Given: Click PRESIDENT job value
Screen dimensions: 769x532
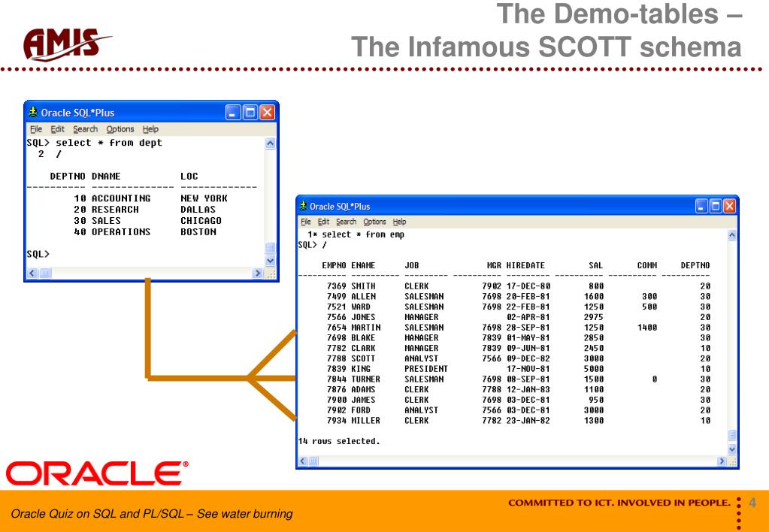Looking at the screenshot, I should point(426,369).
